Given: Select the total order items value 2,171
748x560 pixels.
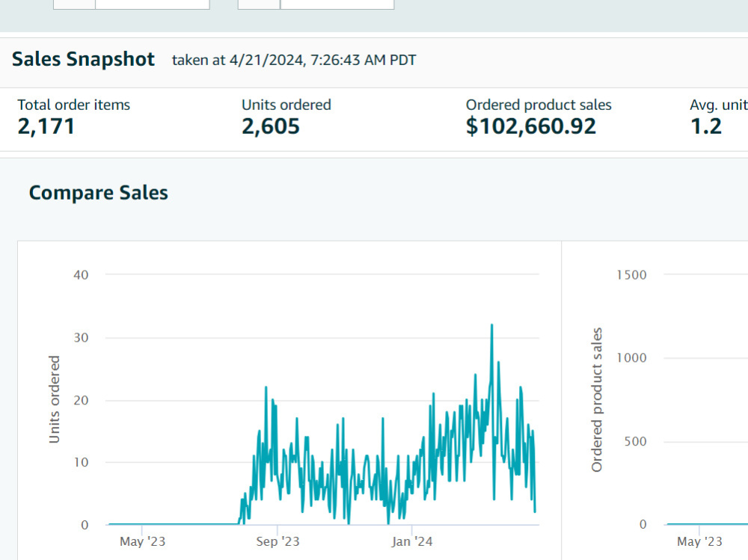Looking at the screenshot, I should pos(46,126).
